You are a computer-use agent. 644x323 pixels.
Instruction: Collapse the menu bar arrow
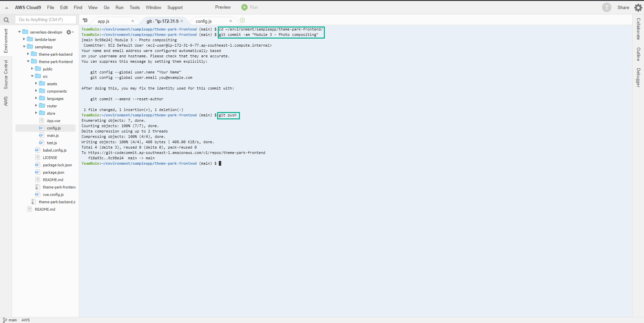click(x=7, y=7)
